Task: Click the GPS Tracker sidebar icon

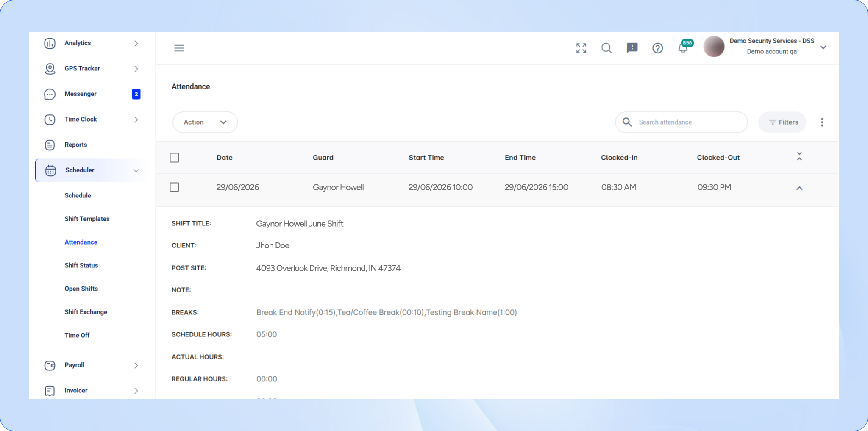Action: (50, 68)
